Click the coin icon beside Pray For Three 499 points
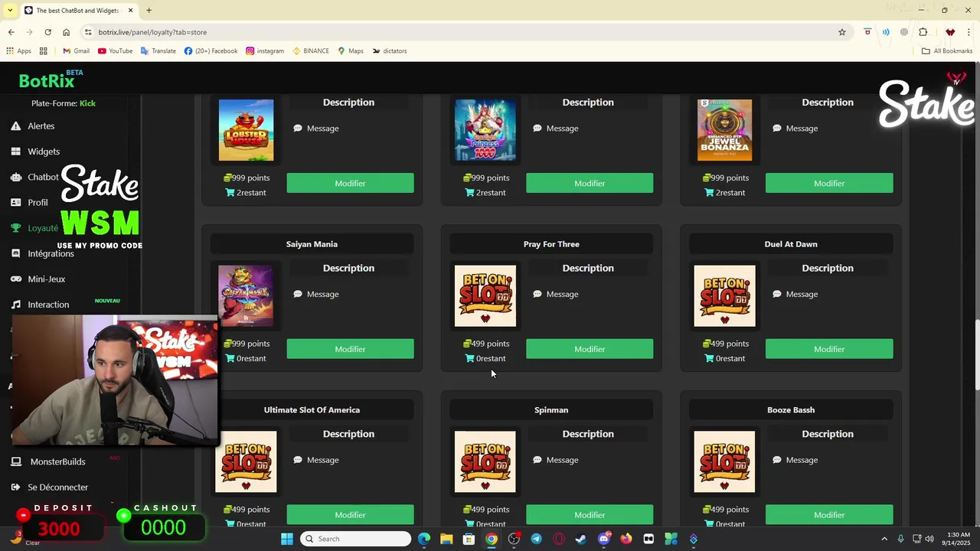The width and height of the screenshot is (980, 551). [x=467, y=344]
